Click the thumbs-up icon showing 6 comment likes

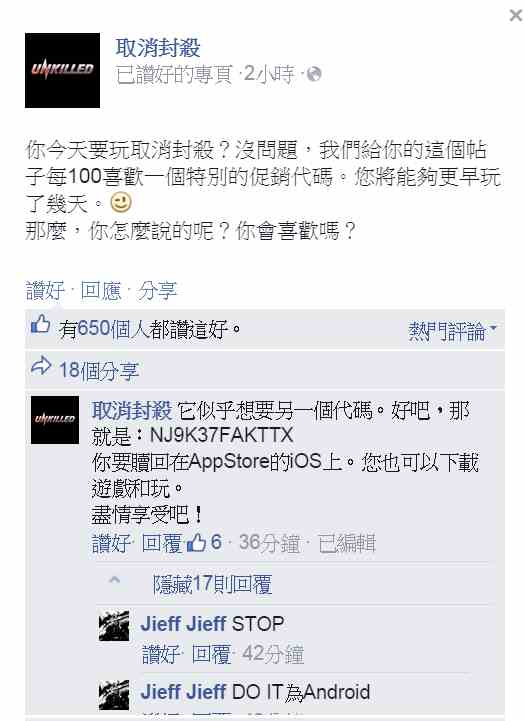(x=196, y=543)
